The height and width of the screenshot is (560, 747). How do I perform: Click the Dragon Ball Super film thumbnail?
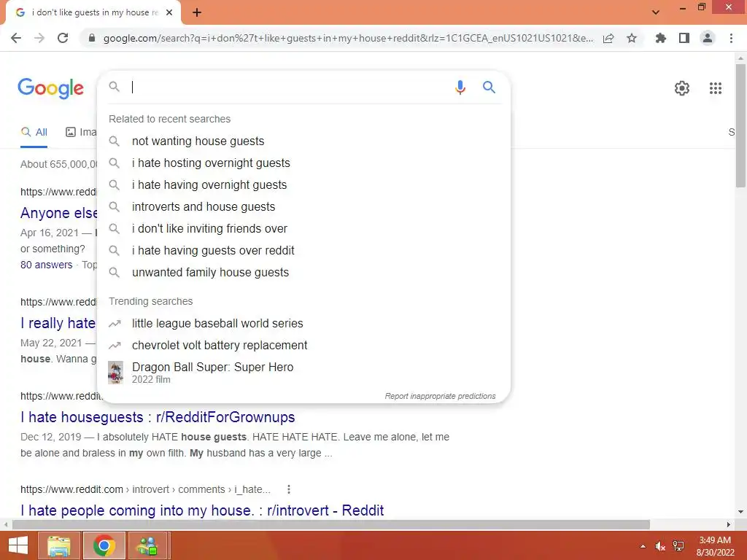click(115, 373)
